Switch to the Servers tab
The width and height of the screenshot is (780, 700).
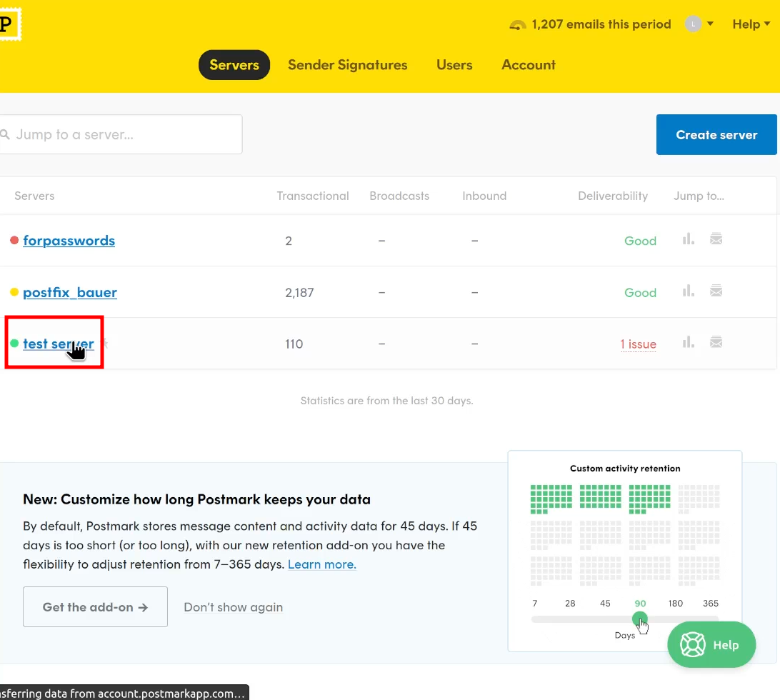tap(234, 65)
